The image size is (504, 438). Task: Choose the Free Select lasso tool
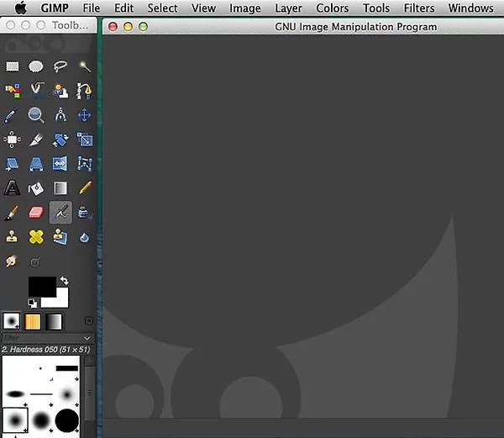[60, 66]
